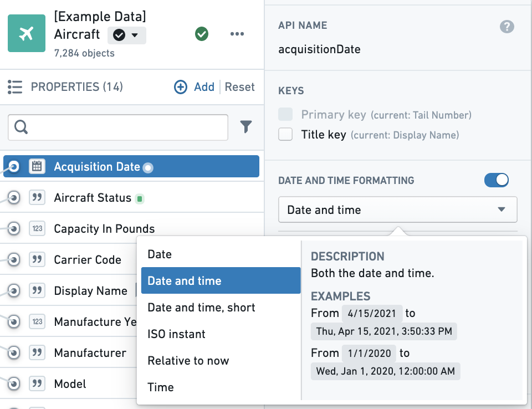Screen dimensions: 532x409
Task: Click the 123 number icon for Capacity In Pounds
Action: click(x=37, y=228)
